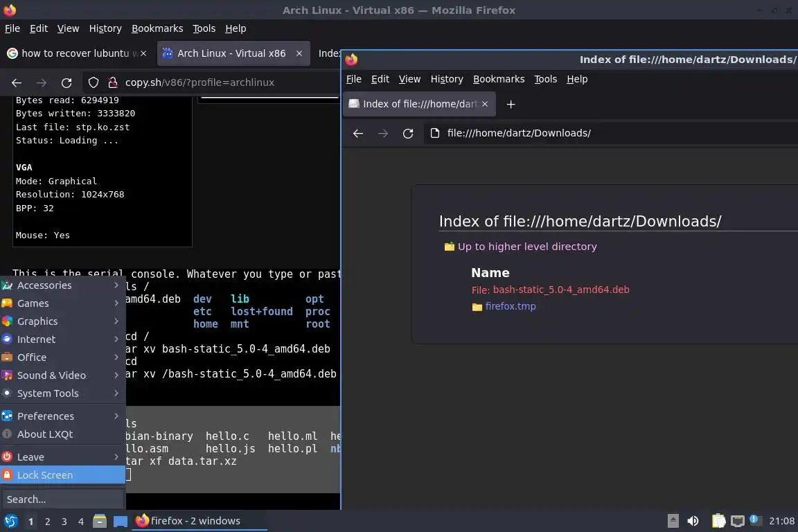This screenshot has height=532, width=798.
Task: Close the 'Arch Linux - Virtual x86' tab
Action: coord(299,53)
